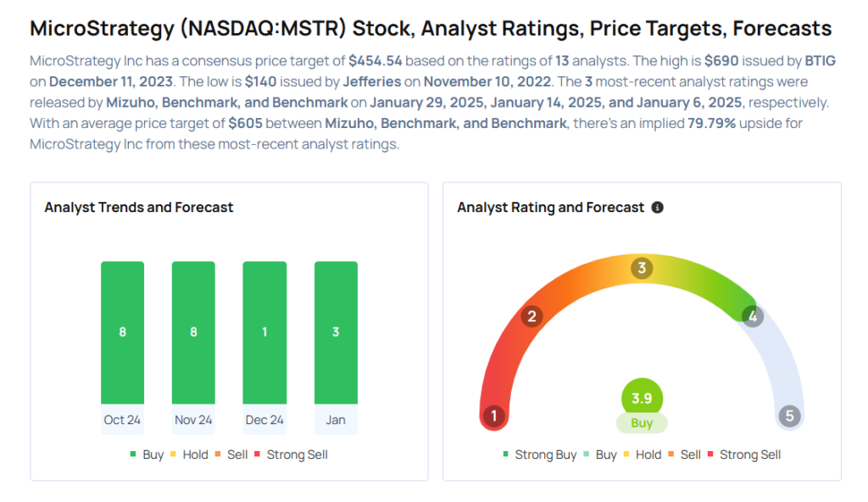
Task: Click the green 3.9 rating circle
Action: click(x=642, y=398)
